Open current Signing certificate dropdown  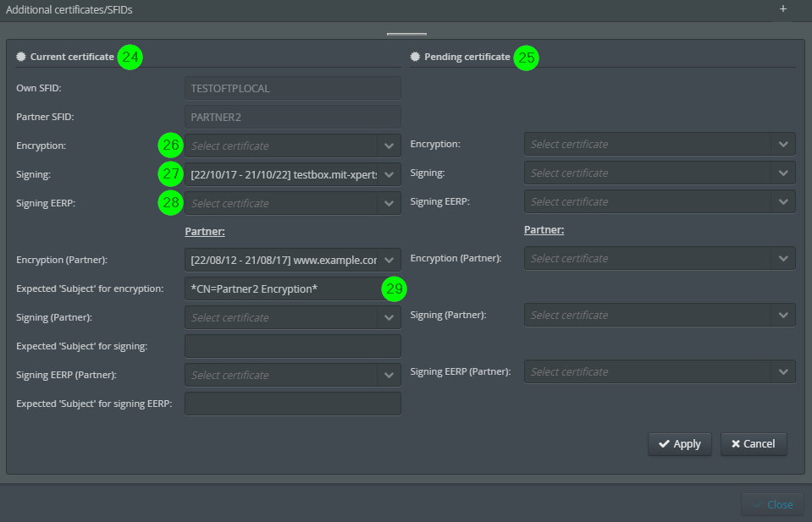pos(293,175)
